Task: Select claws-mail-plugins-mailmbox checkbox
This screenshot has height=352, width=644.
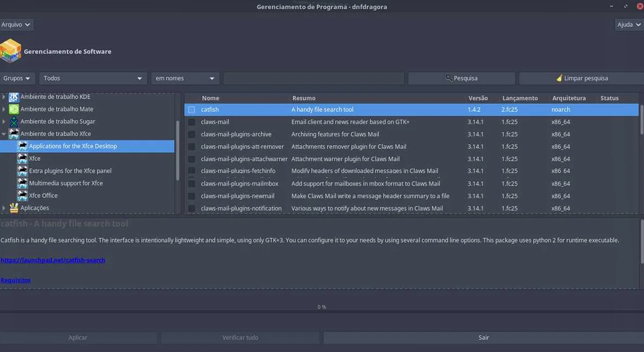Action: (191, 184)
